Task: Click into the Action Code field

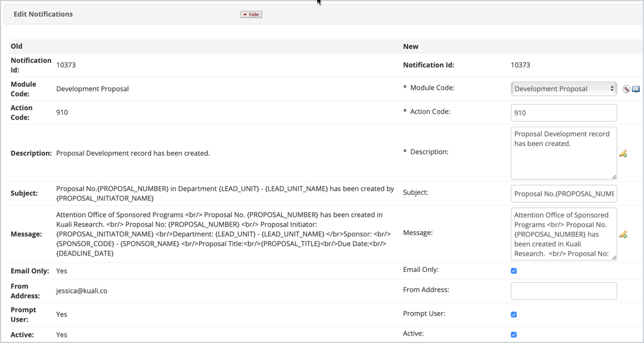Action: click(563, 112)
